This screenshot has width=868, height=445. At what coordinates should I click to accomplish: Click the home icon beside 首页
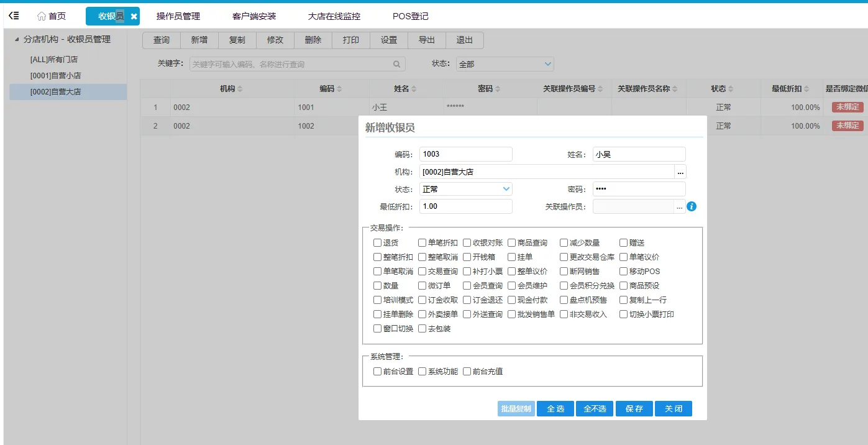pyautogui.click(x=42, y=16)
